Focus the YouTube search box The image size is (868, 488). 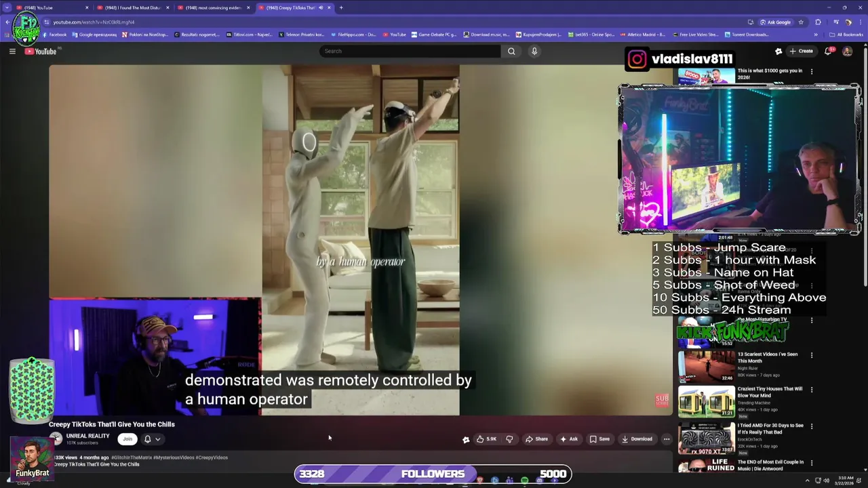410,51
